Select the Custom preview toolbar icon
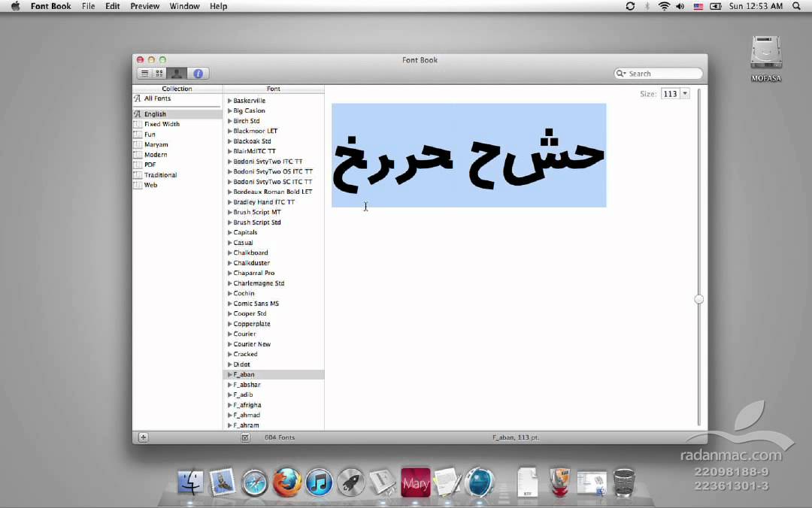812x508 pixels. click(177, 74)
